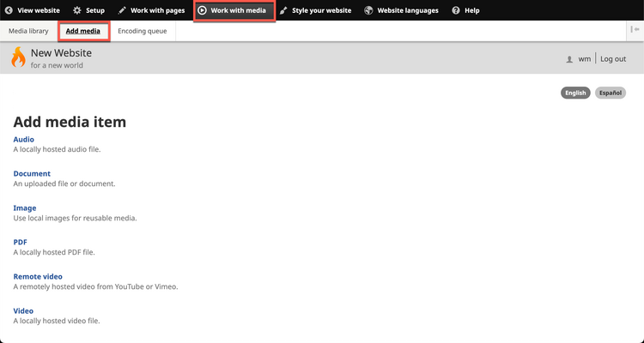
Task: Click the flame site logo
Action: [18, 57]
